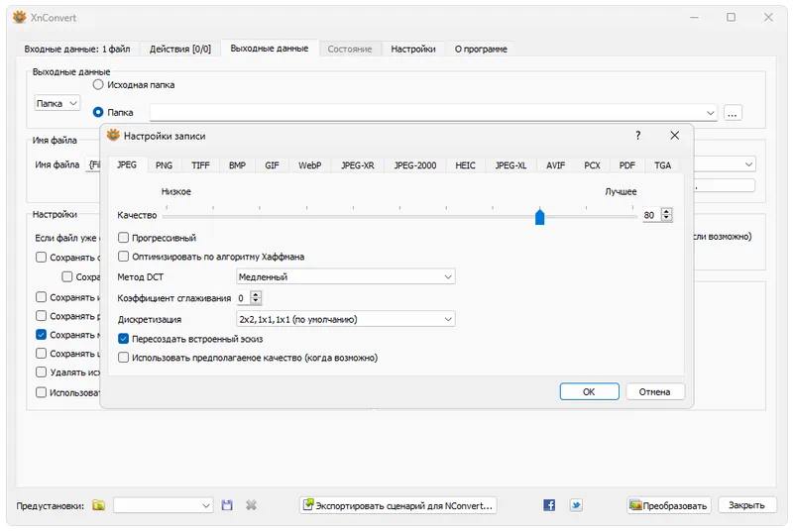Open the Facebook link icon
Viewport: 793px width, 532px height.
point(549,504)
